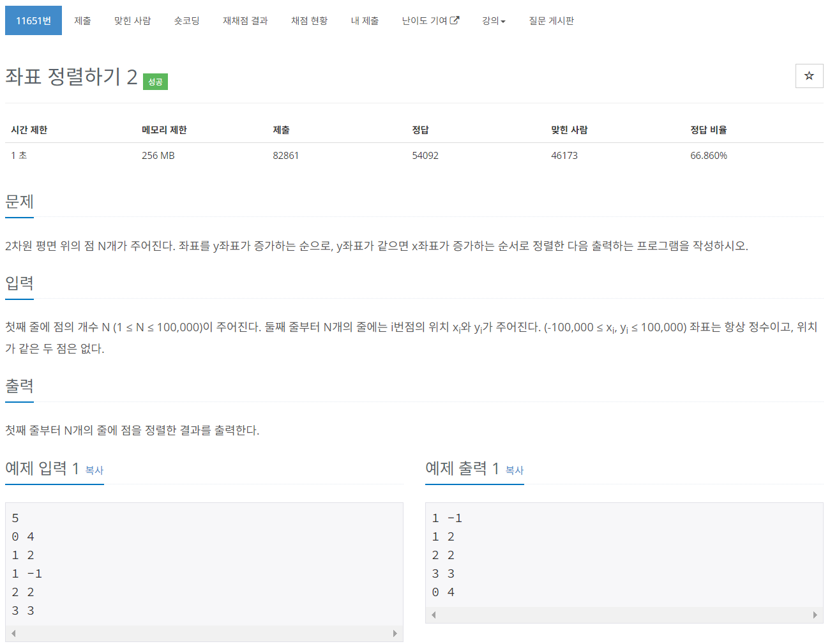Click the 문제 section heading
This screenshot has height=644, width=830.
(x=19, y=202)
